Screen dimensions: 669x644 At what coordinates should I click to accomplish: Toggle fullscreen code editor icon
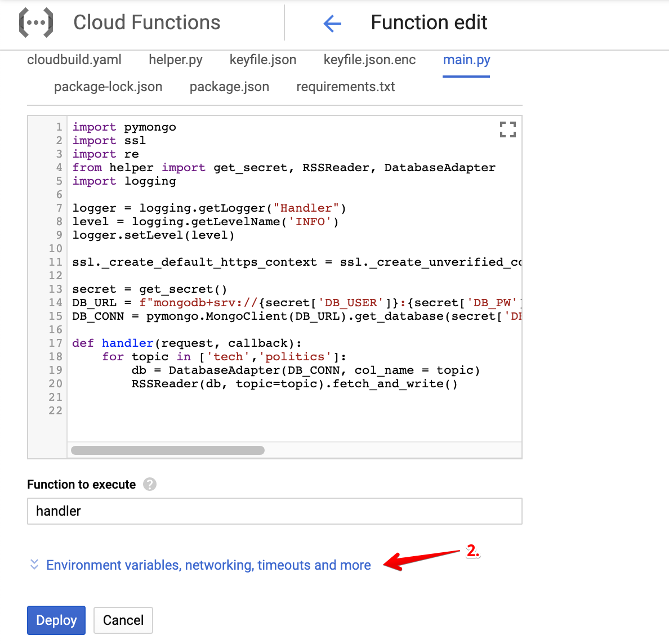[507, 129]
